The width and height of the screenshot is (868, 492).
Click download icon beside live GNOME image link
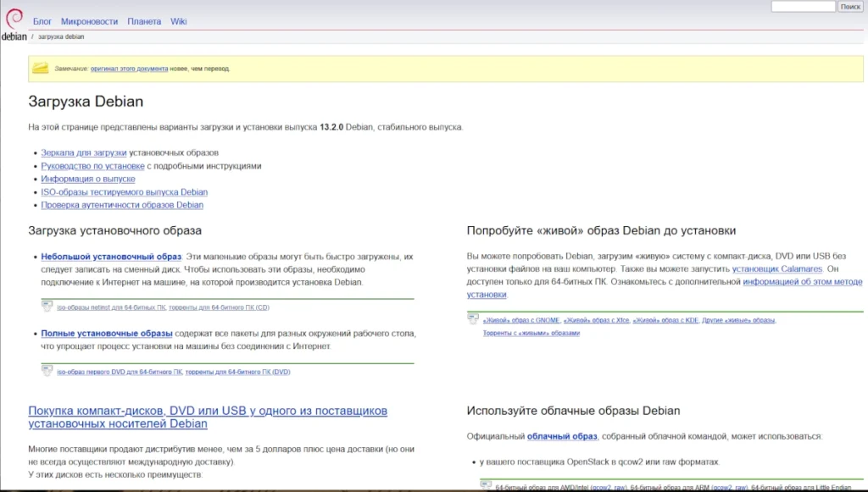tap(473, 318)
